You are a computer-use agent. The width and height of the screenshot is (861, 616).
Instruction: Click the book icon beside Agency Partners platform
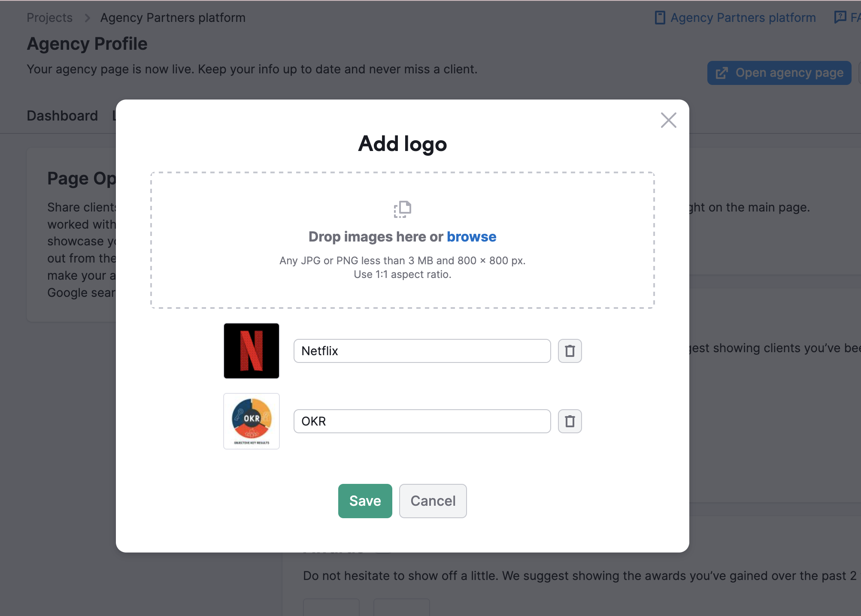660,18
